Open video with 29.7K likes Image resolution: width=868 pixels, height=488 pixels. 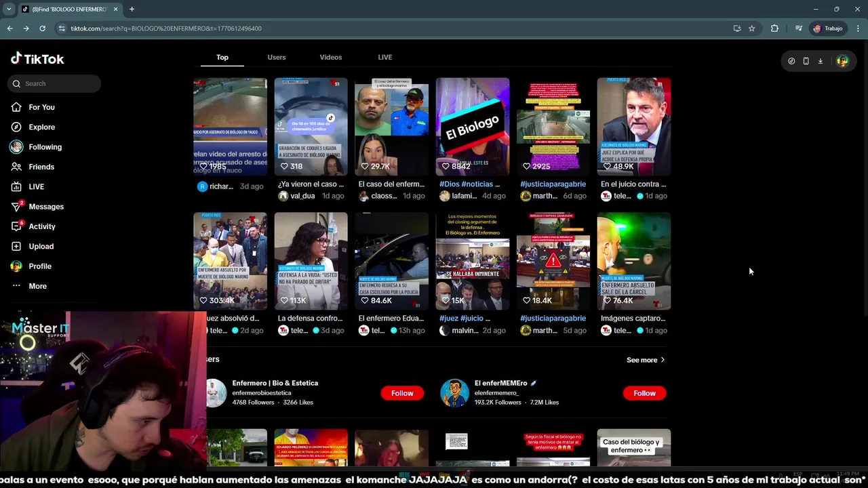coord(391,127)
